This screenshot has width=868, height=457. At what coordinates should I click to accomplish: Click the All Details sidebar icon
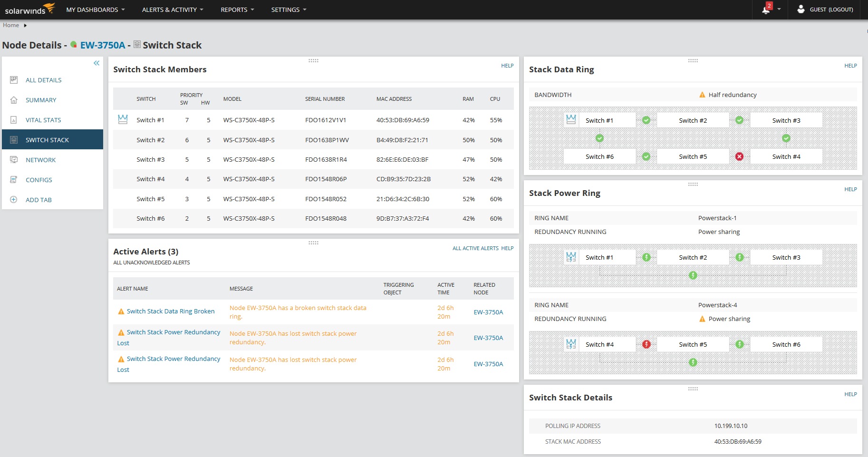(14, 80)
